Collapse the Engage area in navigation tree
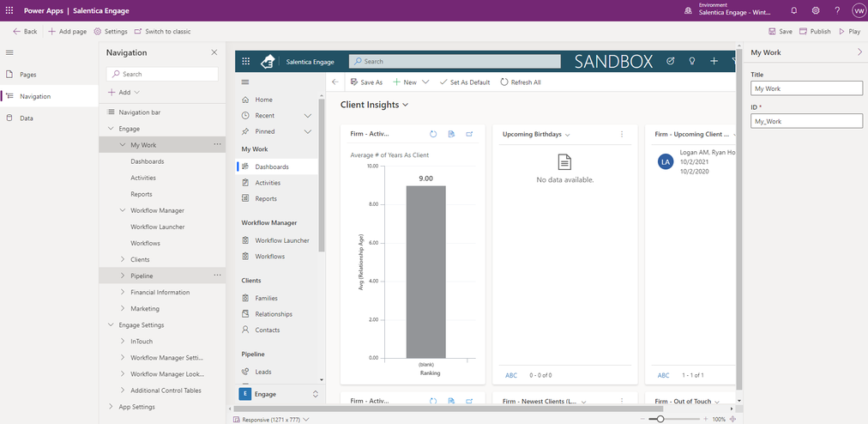This screenshot has height=424, width=868. 111,129
